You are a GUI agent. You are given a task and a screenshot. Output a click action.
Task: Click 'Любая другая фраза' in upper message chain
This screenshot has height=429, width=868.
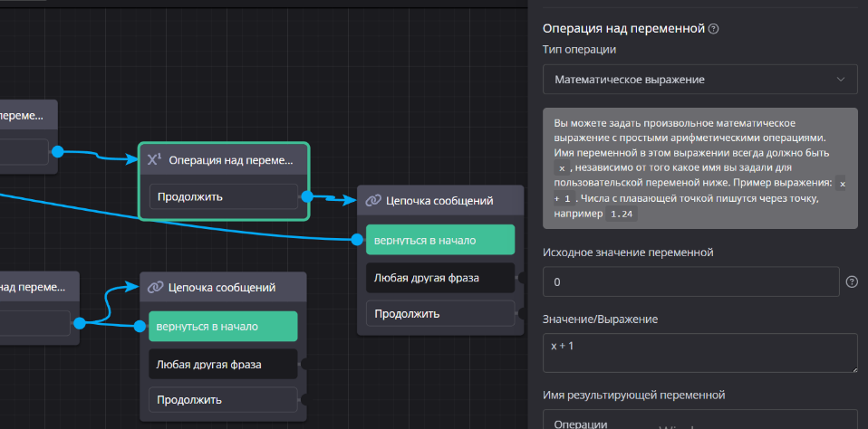coord(440,277)
